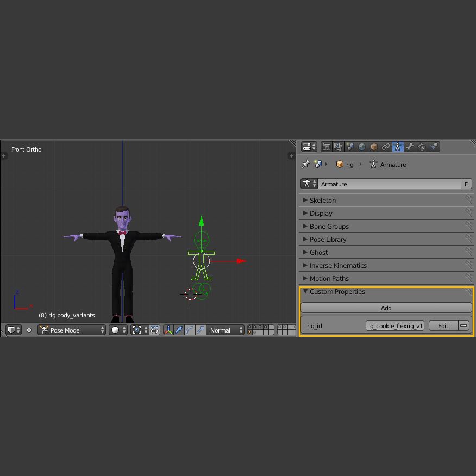Click the rig_id value field g_cookie_flexrig_v1
Viewport: 476px width, 476px height.
[x=395, y=325]
